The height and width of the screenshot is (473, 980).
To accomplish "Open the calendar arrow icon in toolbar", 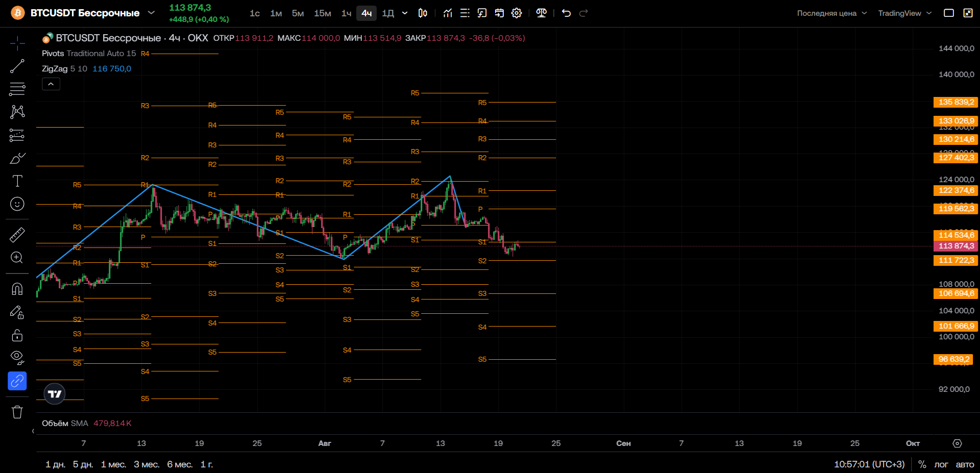I will tap(499, 13).
